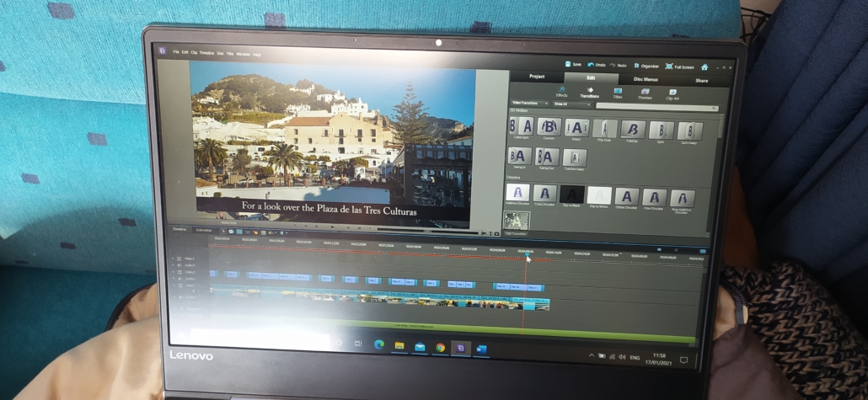Select the Timeline view tab

[x=179, y=229]
